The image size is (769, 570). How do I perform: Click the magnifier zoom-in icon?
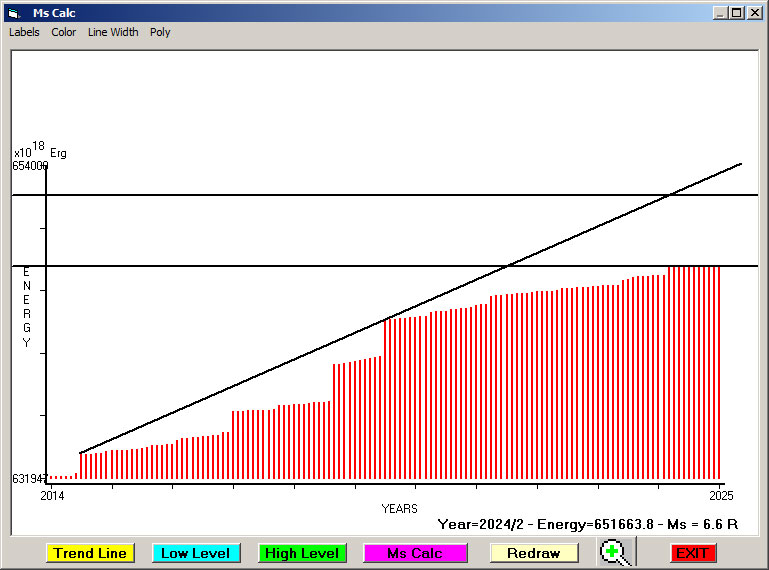(x=617, y=552)
